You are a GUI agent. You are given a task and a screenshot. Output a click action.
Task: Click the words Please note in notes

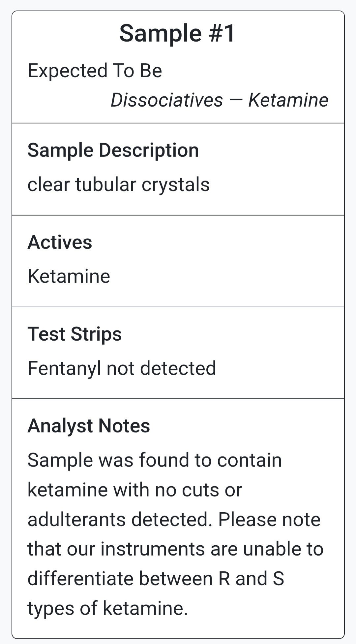[x=269, y=520]
